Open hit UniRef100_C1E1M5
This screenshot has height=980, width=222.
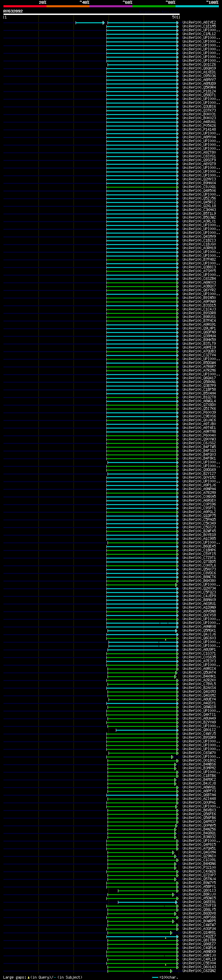click(199, 26)
